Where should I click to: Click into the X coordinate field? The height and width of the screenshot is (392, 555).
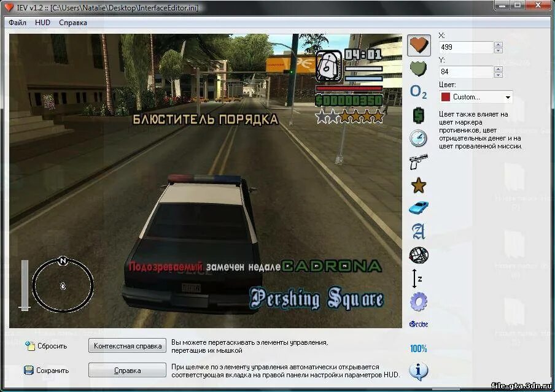466,47
